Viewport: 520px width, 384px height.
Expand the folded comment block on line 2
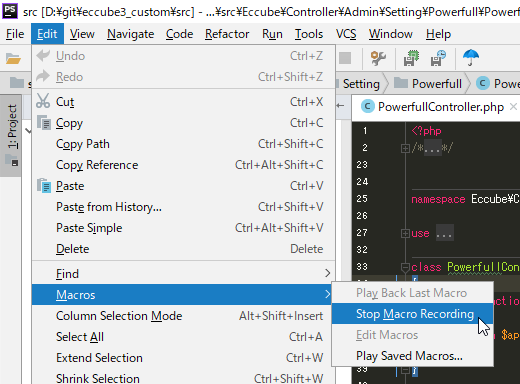click(405, 148)
